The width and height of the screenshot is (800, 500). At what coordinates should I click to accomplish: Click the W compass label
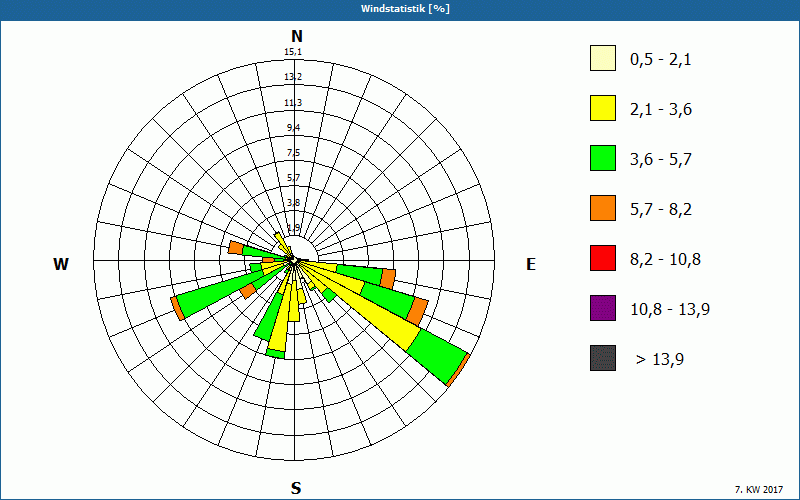[61, 264]
